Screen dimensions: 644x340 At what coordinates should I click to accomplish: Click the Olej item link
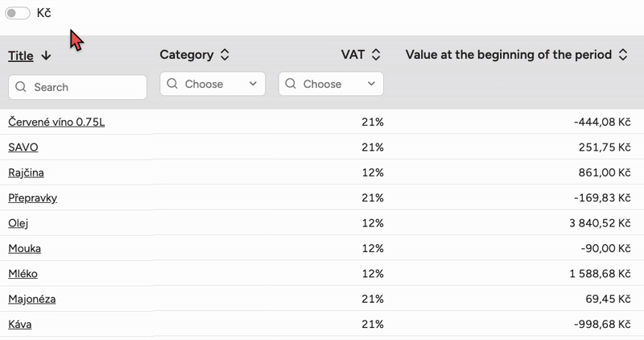point(19,223)
